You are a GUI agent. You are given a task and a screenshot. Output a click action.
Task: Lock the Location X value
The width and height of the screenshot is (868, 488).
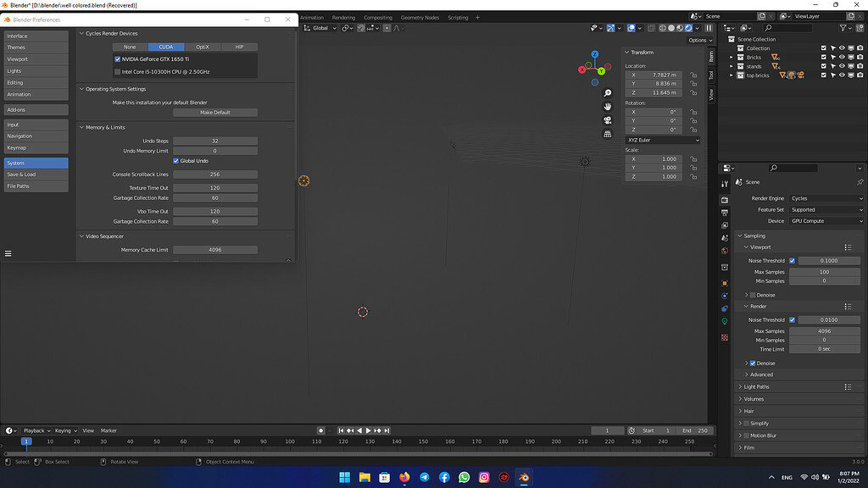click(693, 75)
